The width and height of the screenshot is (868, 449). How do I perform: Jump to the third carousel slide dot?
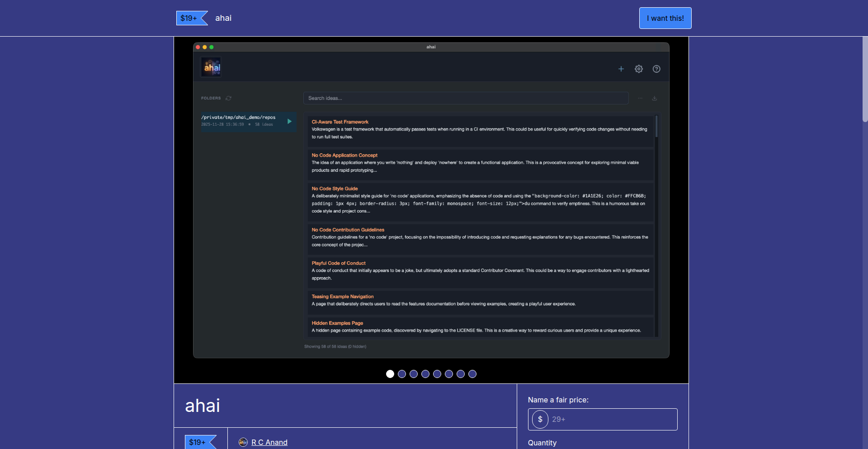[x=414, y=374]
